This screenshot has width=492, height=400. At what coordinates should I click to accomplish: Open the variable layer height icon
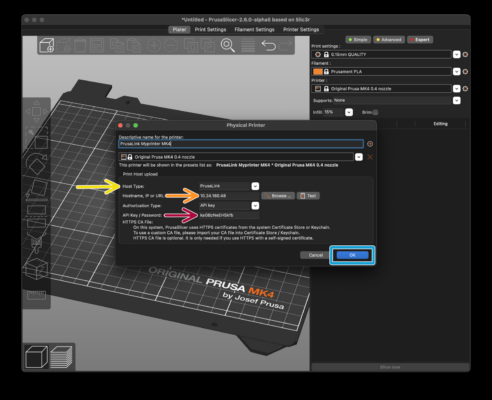pos(248,45)
